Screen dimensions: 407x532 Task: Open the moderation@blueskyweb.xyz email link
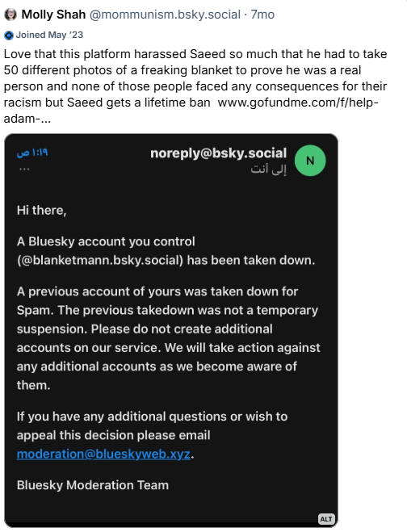[x=103, y=454]
